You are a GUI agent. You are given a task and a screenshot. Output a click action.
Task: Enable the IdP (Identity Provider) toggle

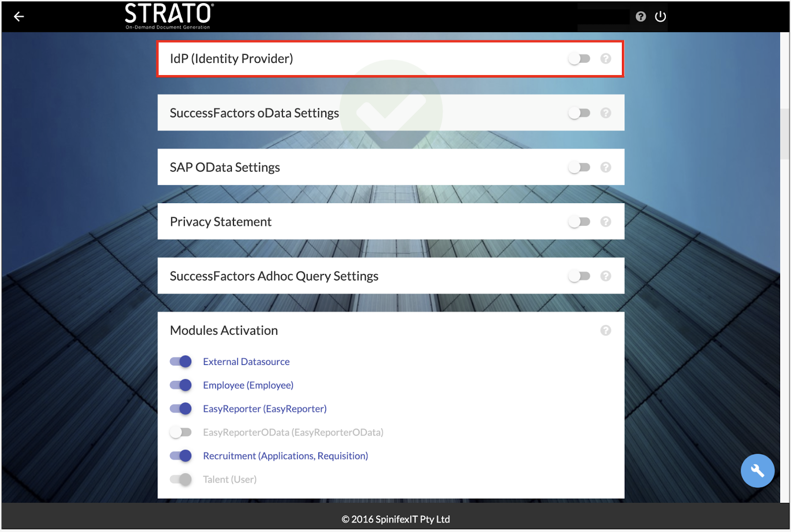(x=579, y=59)
